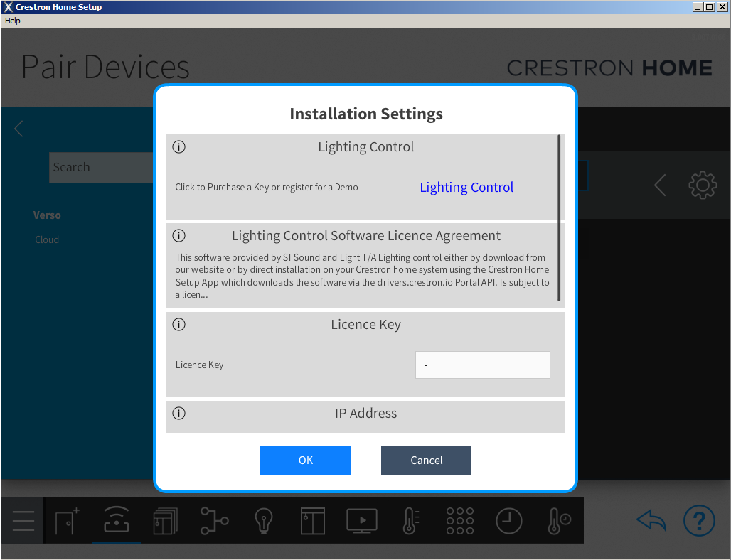Select the door device pairing icon
731x560 pixels.
pyautogui.click(x=66, y=521)
